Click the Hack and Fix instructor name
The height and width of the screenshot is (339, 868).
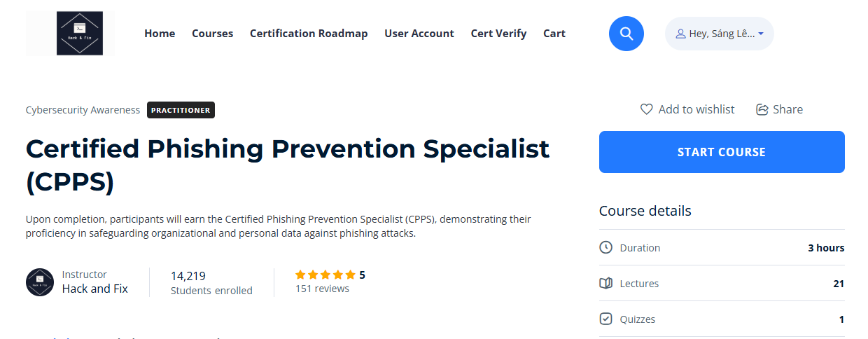(95, 289)
